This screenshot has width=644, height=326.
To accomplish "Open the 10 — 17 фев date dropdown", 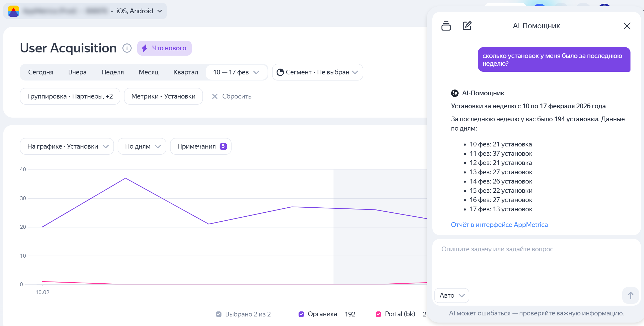I will point(236,72).
